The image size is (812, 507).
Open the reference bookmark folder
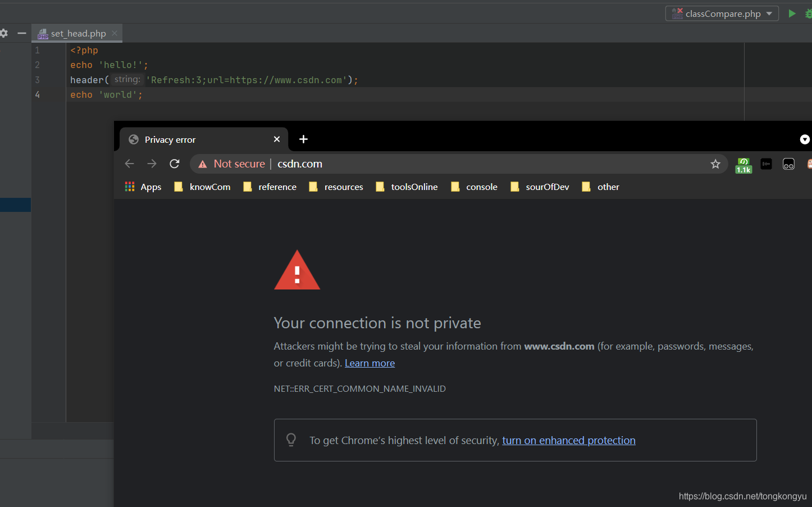(270, 187)
